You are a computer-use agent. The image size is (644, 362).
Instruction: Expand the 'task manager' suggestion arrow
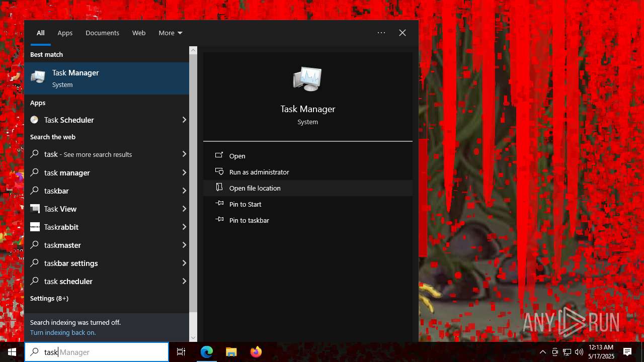[184, 172]
